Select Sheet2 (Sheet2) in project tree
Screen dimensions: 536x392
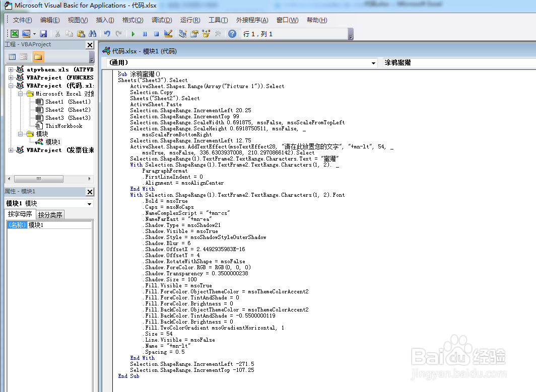(68, 110)
